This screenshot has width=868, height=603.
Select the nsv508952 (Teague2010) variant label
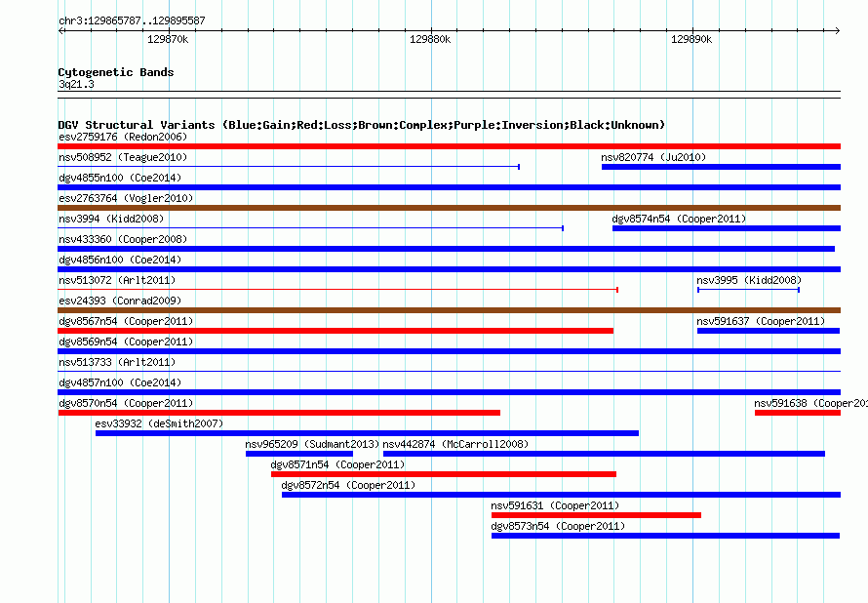[x=123, y=157]
